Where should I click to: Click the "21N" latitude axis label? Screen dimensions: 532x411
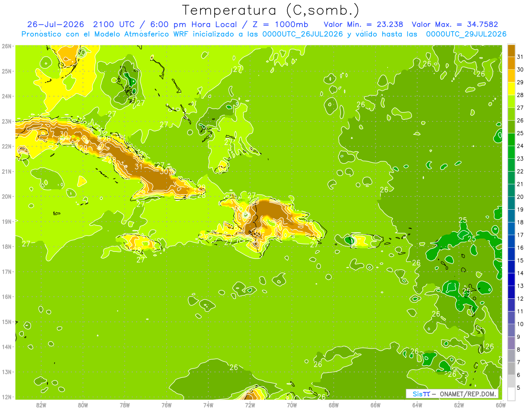click(7, 171)
